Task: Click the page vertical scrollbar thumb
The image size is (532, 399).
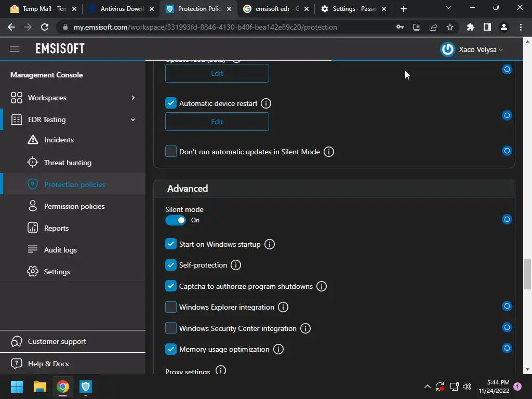Action: [527, 274]
